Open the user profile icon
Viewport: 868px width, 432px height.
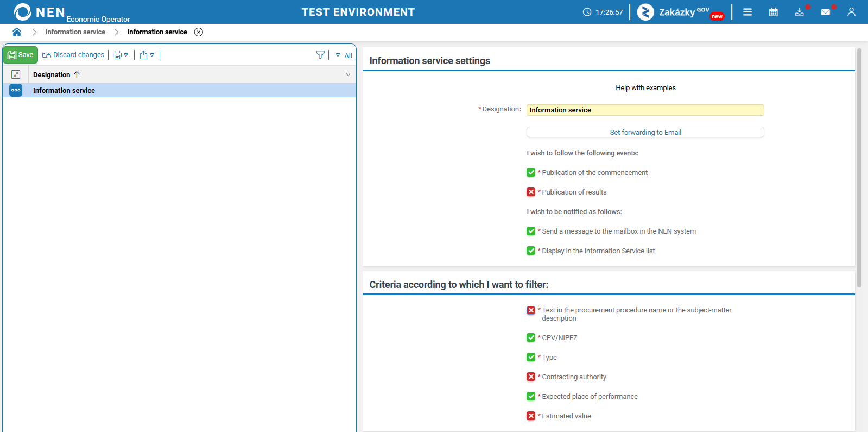tap(852, 12)
